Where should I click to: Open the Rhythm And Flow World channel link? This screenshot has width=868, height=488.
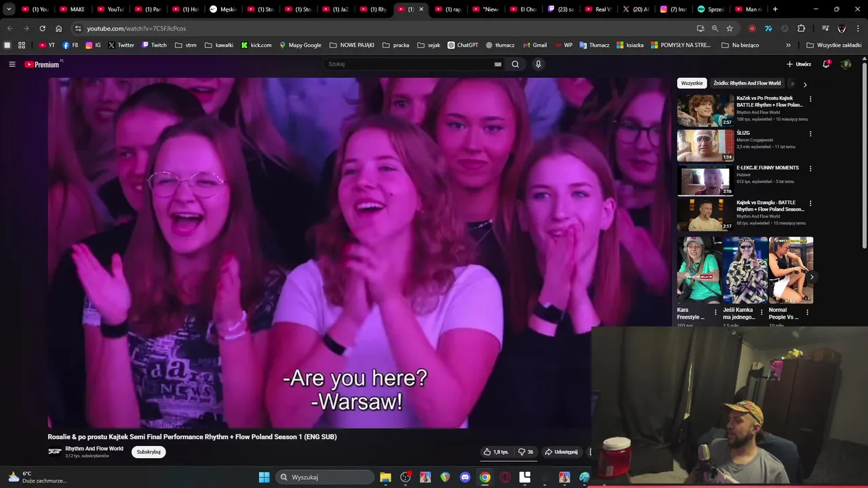point(94,449)
